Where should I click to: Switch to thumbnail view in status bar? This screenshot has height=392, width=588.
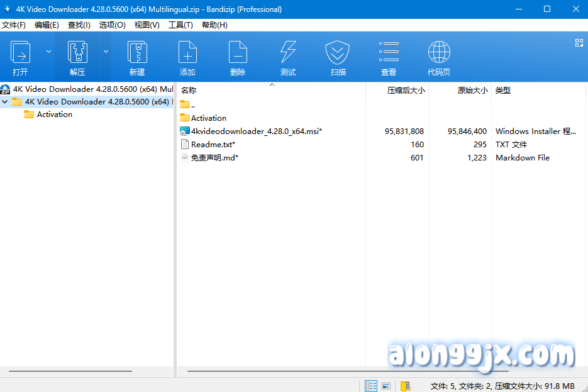386,386
